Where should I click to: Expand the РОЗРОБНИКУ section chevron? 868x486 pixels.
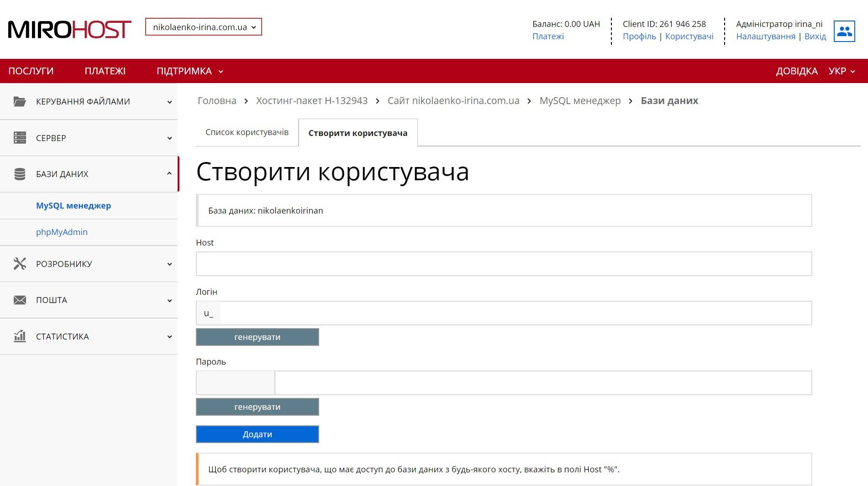169,264
